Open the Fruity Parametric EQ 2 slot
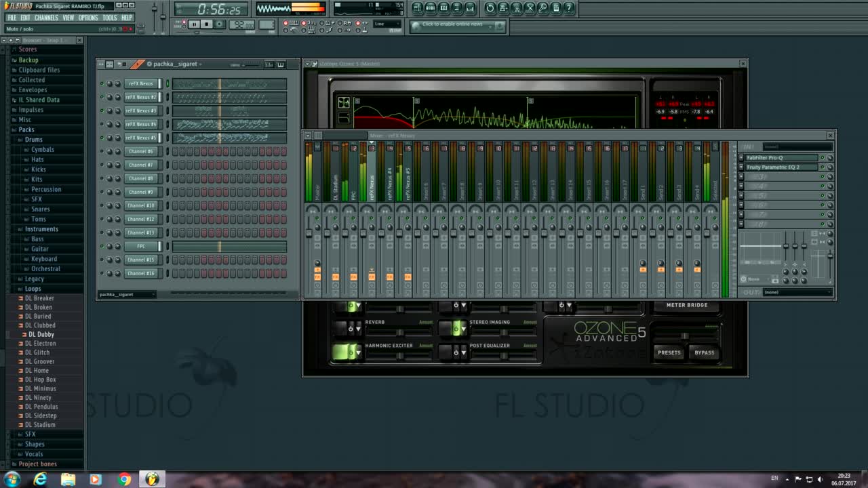The image size is (868, 488). click(x=781, y=167)
